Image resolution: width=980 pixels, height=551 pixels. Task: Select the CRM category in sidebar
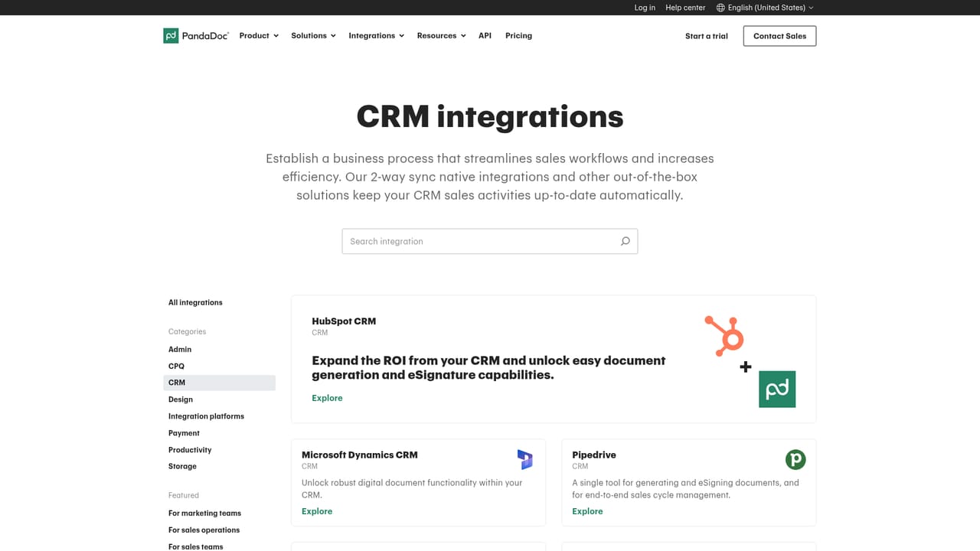220,383
